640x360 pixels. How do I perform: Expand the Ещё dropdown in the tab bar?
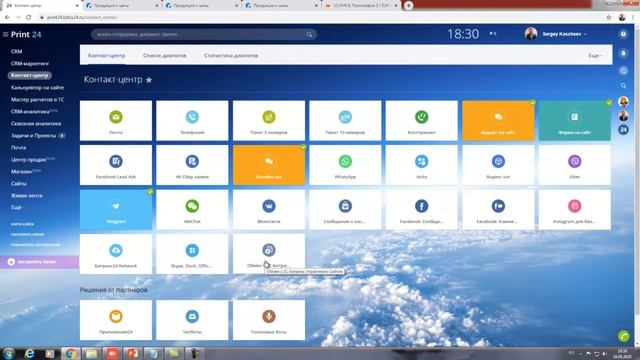595,55
